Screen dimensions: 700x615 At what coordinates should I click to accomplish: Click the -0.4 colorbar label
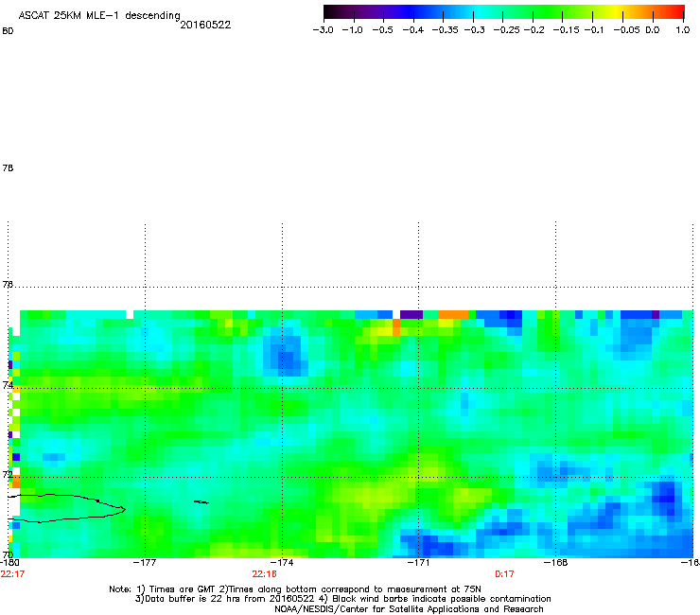[413, 30]
